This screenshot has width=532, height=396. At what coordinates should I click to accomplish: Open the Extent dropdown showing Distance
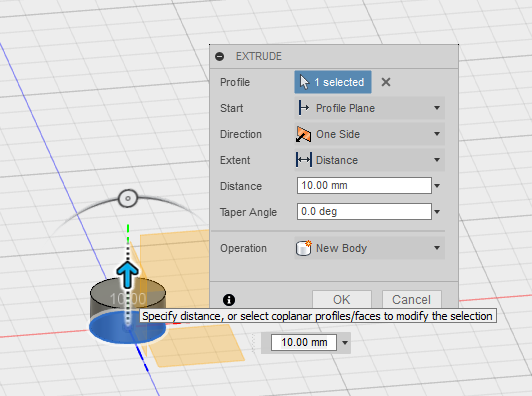[x=369, y=160]
